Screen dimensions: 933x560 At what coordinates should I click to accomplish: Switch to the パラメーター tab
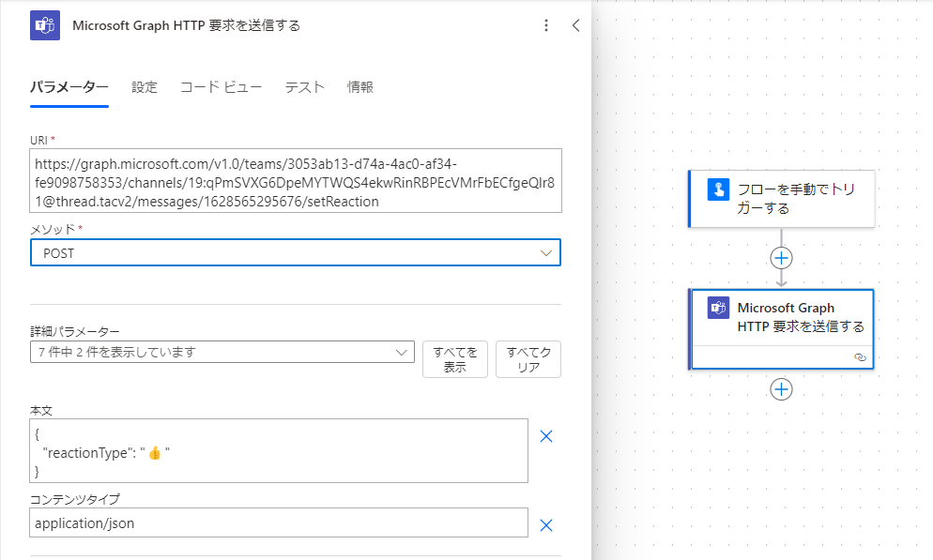(69, 87)
